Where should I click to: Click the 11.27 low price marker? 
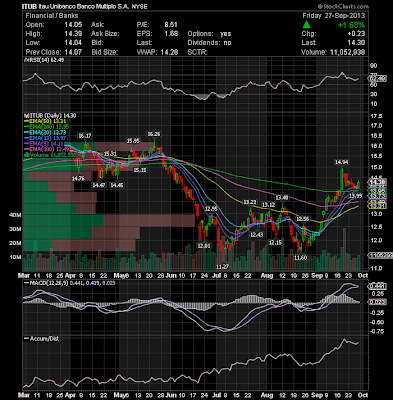coord(222,267)
